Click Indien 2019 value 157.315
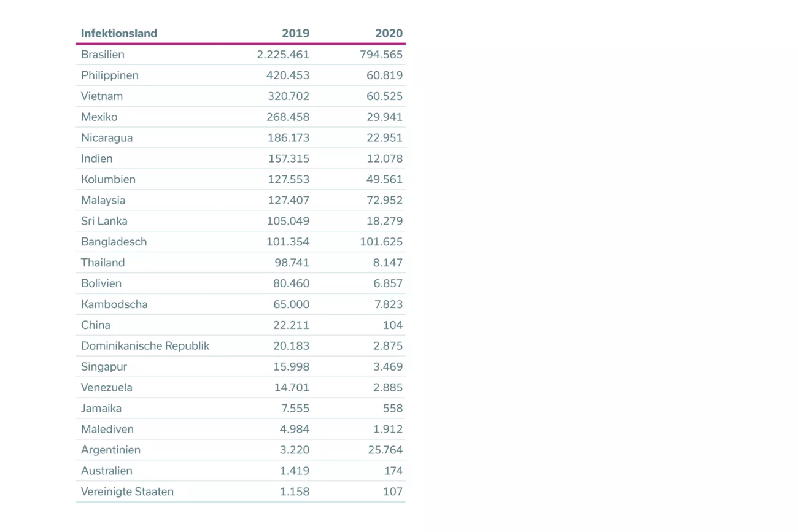 point(289,158)
